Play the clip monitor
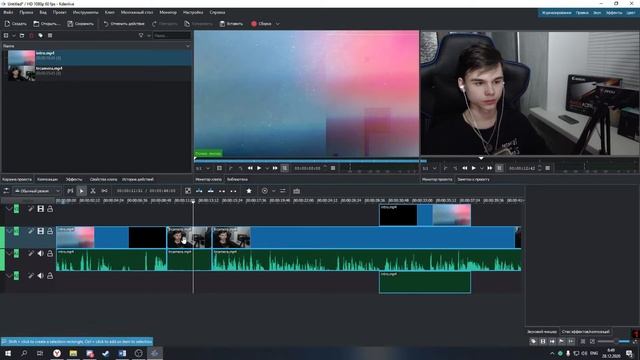Screen dimensions: 640x360 coord(259,168)
